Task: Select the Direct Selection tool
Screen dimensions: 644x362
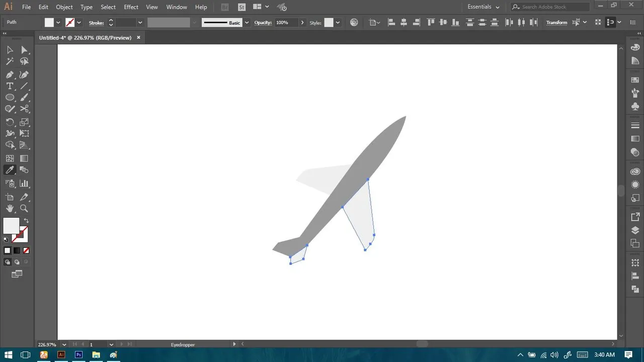Action: (24, 50)
